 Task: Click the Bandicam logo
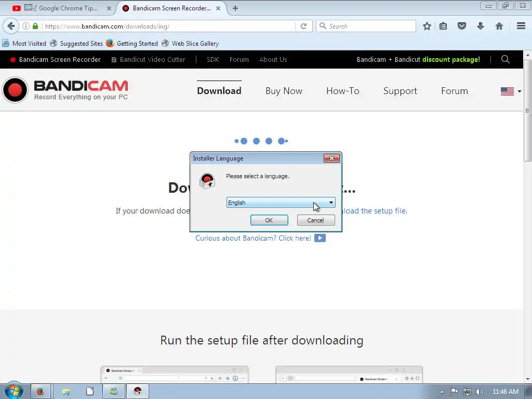point(65,90)
